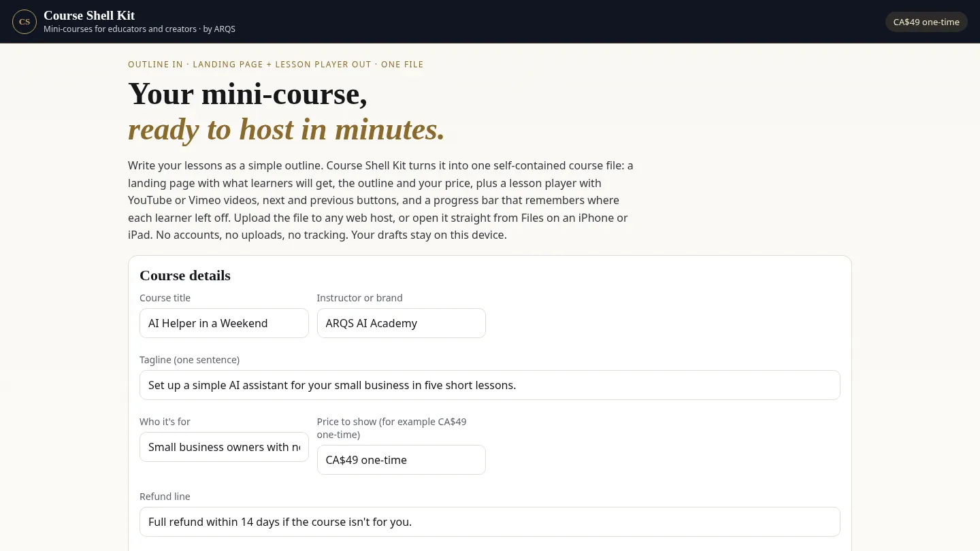The height and width of the screenshot is (551, 980).
Task: Focus the Course title input field
Action: click(x=224, y=323)
